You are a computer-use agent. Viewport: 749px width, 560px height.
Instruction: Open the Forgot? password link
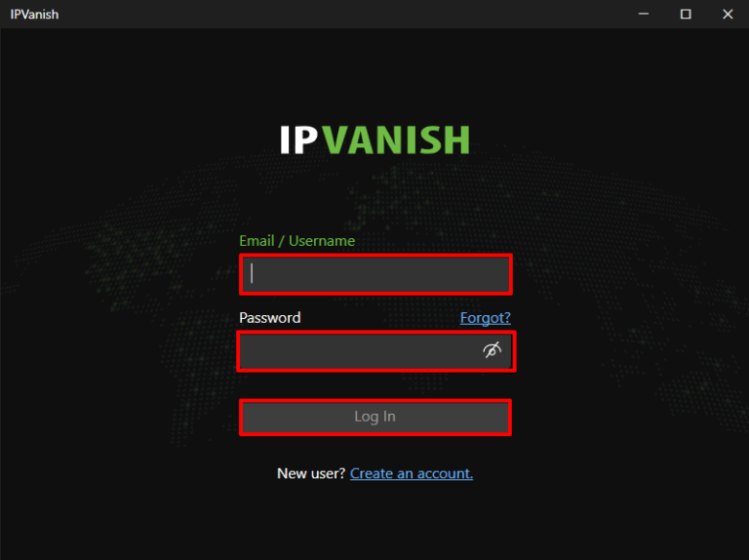click(486, 318)
